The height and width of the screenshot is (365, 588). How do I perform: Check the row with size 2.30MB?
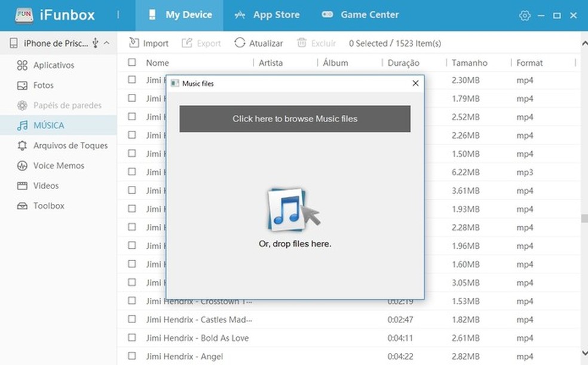[132, 80]
